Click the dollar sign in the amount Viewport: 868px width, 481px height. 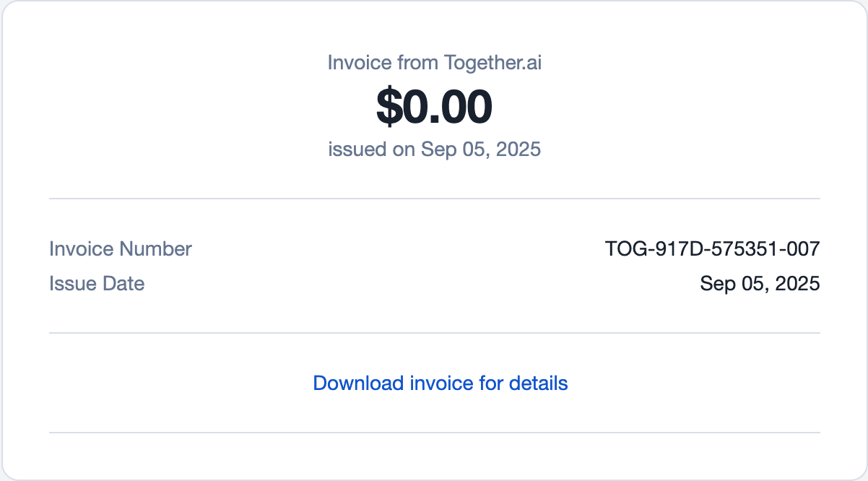[x=388, y=107]
